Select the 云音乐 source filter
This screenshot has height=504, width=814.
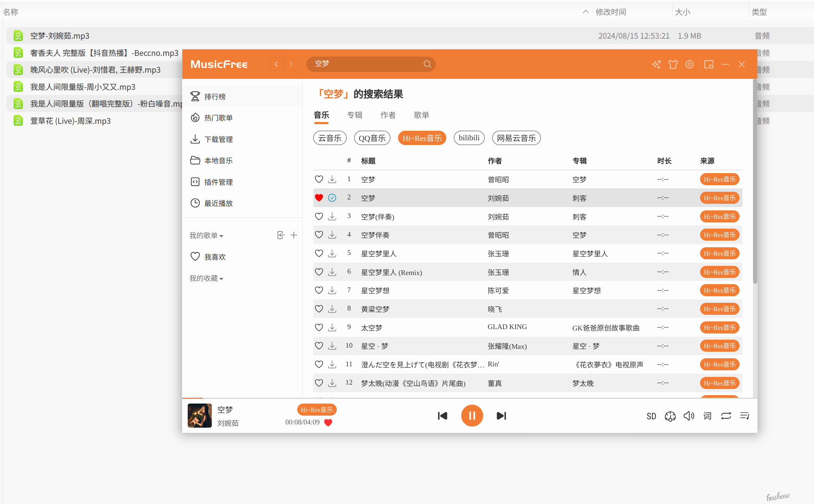point(330,138)
